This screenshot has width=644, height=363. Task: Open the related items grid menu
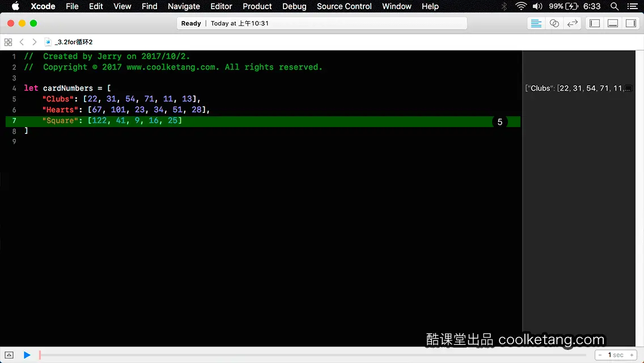tap(8, 42)
